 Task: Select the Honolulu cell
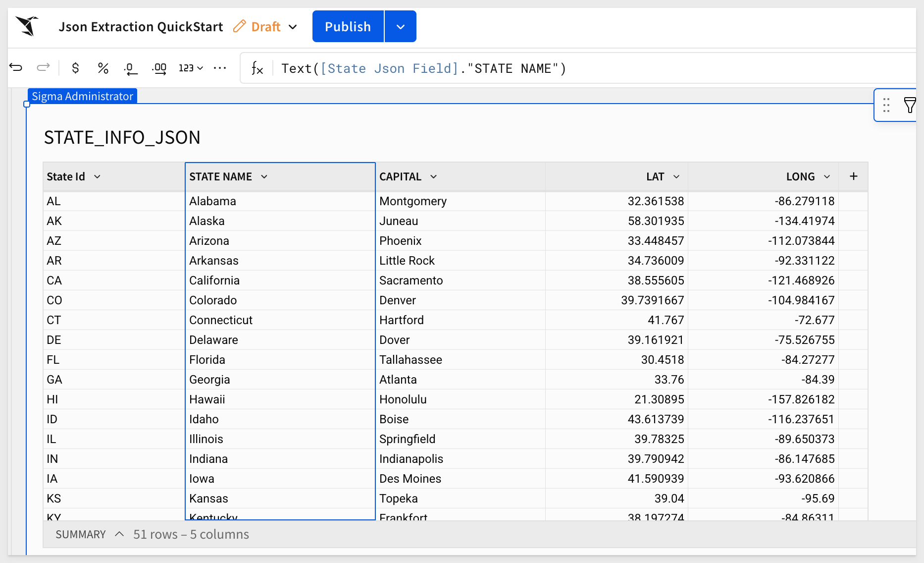(460, 399)
